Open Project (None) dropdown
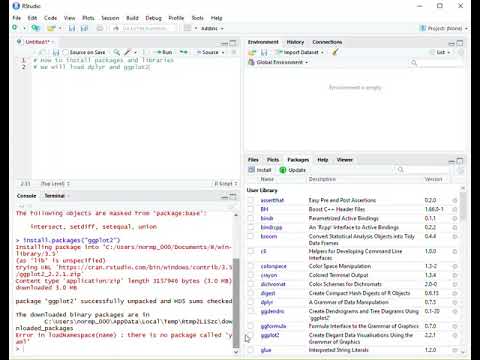This screenshot has height=360, width=480. (443, 28)
